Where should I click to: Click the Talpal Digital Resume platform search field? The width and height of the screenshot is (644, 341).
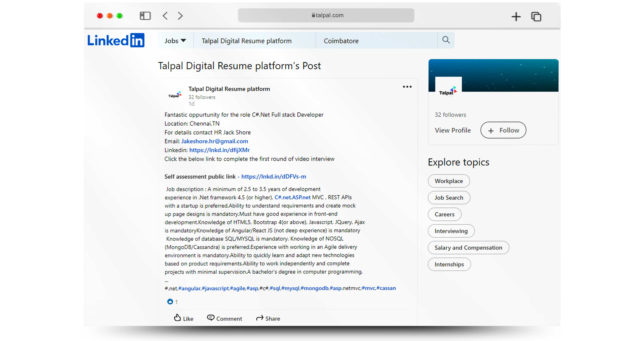pyautogui.click(x=254, y=41)
